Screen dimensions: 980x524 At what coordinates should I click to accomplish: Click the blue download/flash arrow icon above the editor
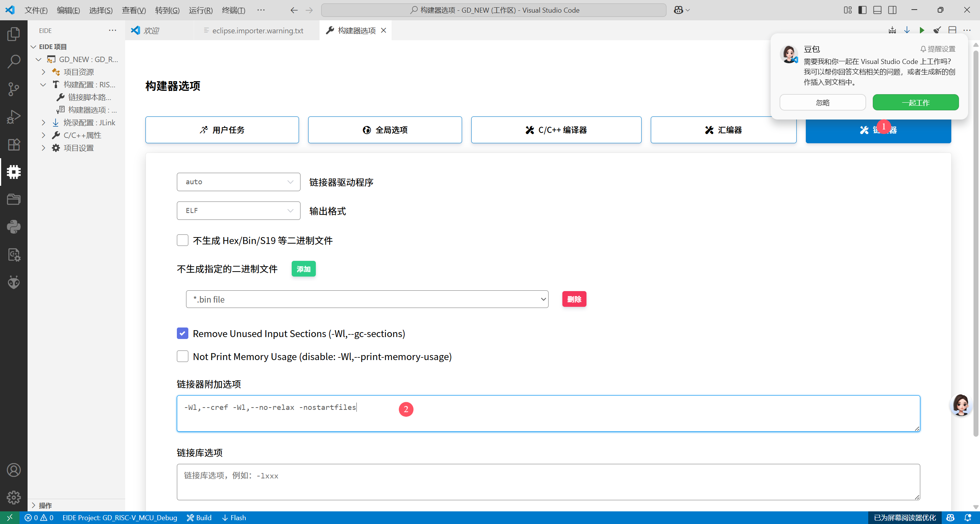pyautogui.click(x=907, y=30)
